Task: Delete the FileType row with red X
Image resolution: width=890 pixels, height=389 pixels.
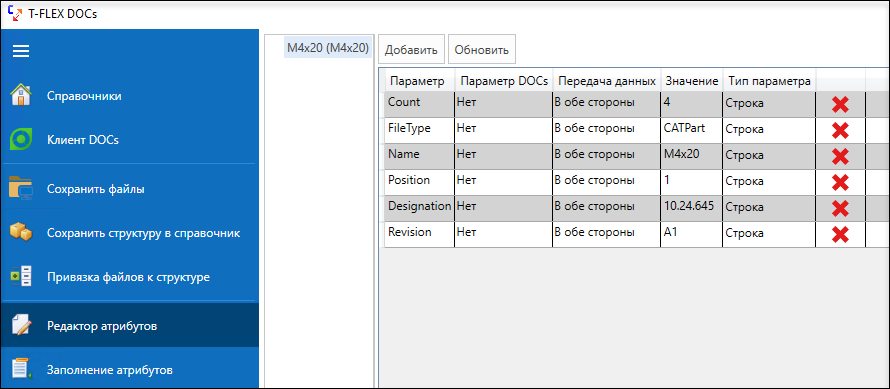Action: pyautogui.click(x=840, y=131)
